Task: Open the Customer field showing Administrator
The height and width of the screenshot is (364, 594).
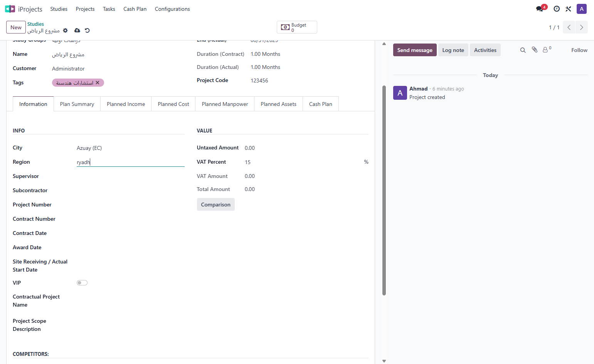Action: click(118, 69)
